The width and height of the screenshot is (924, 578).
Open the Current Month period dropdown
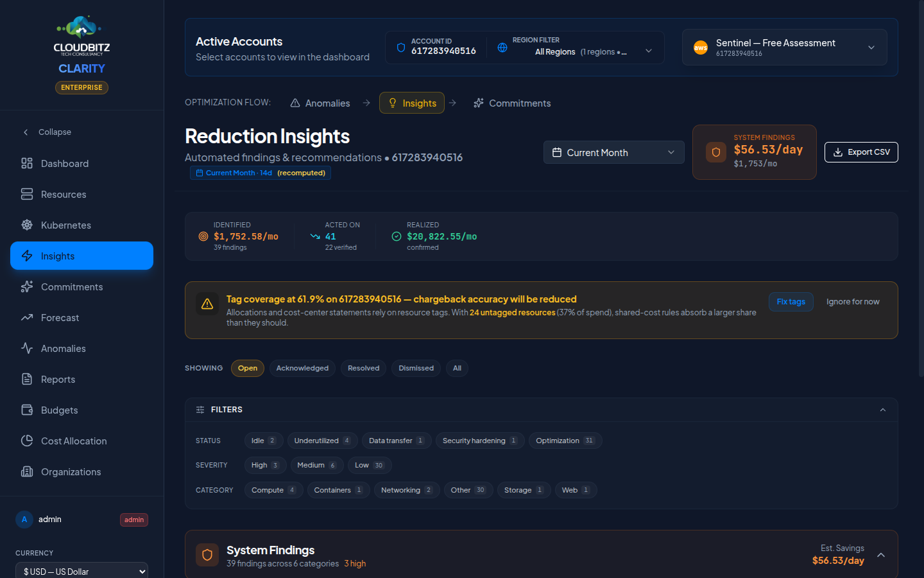(614, 152)
